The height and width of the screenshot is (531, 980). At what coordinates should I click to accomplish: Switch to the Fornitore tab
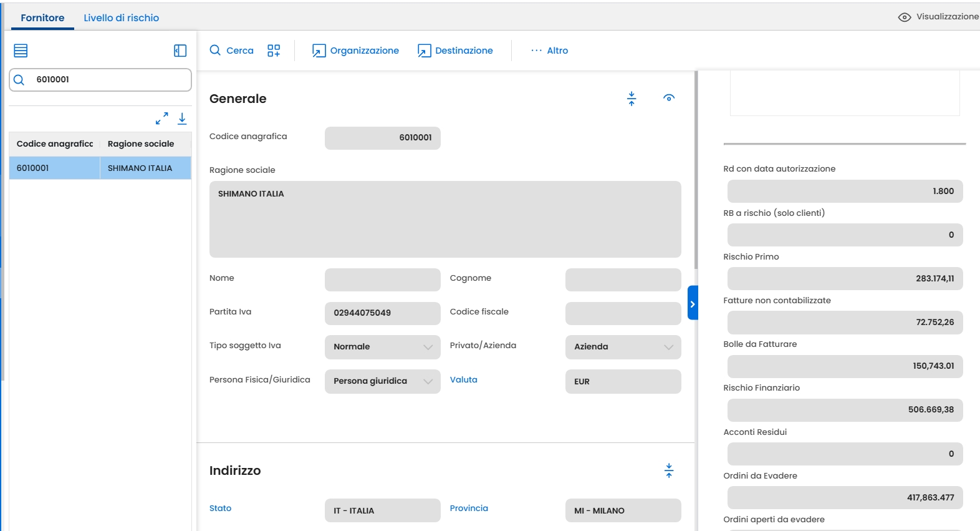[x=42, y=17]
